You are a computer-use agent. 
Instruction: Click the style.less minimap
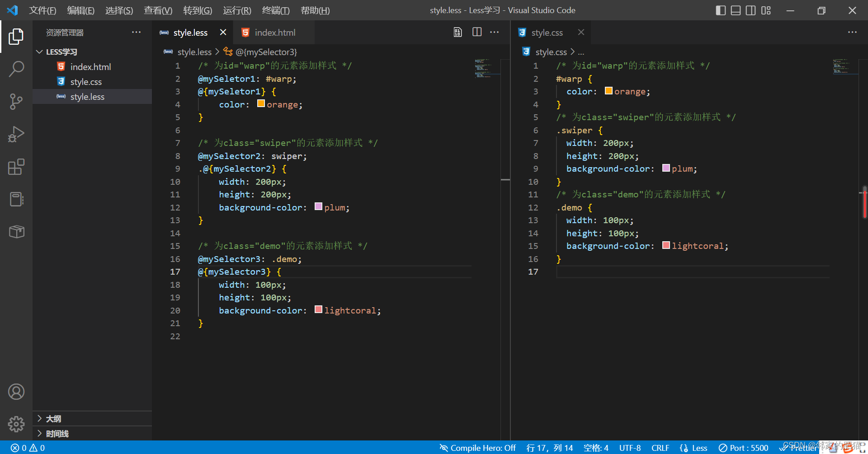point(486,68)
